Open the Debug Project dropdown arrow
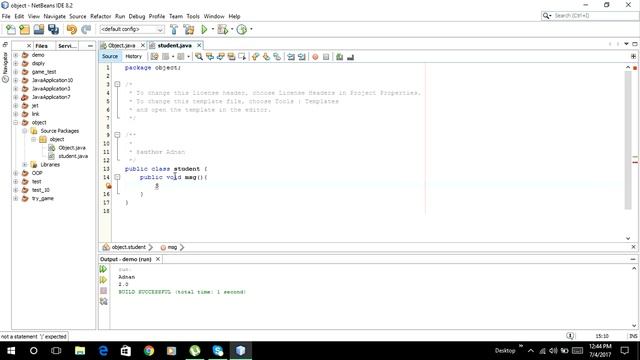This screenshot has width=640, height=360. [232, 29]
